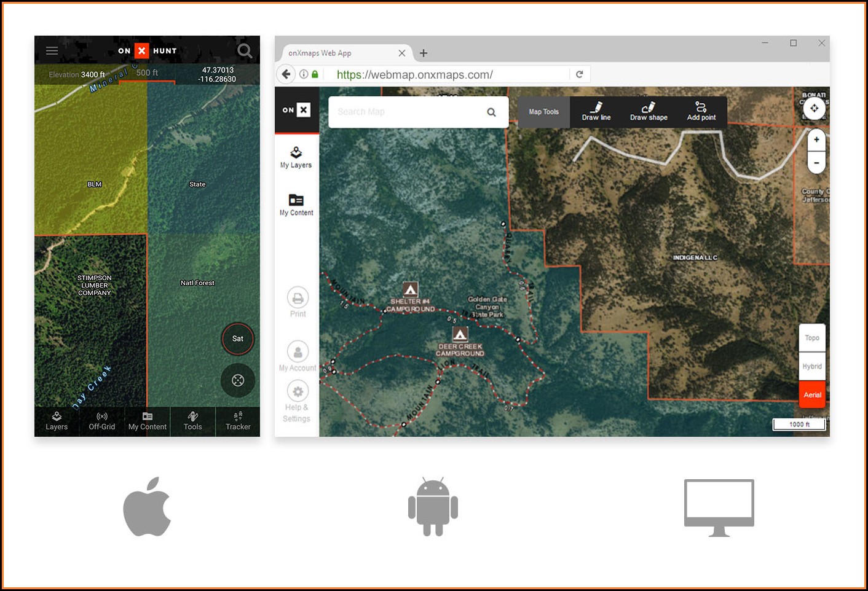Open the Layers panel in mobile app
Viewport: 868px width, 591px height.
tap(57, 421)
